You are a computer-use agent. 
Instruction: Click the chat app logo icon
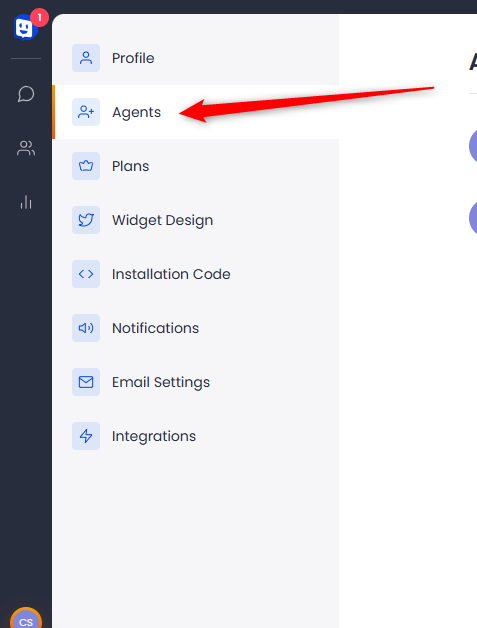[25, 28]
